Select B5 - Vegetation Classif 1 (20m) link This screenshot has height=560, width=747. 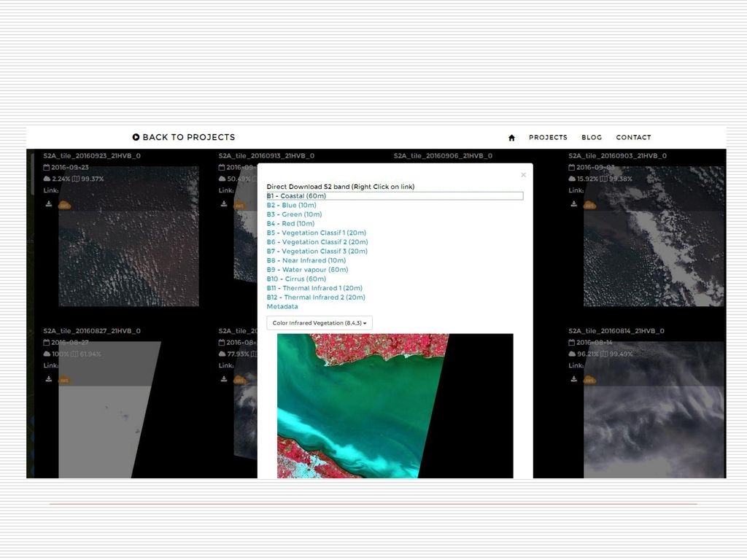point(317,233)
